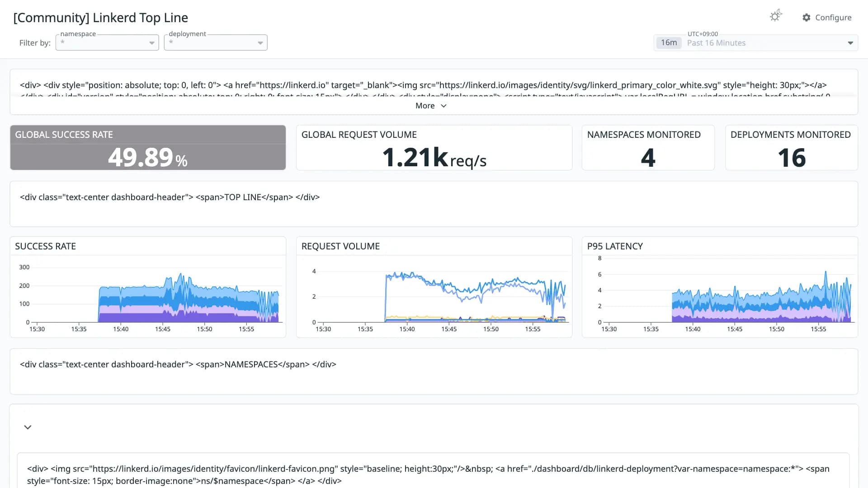Open the namespace filter dropdown
Viewport: 868px width, 488px height.
[107, 42]
